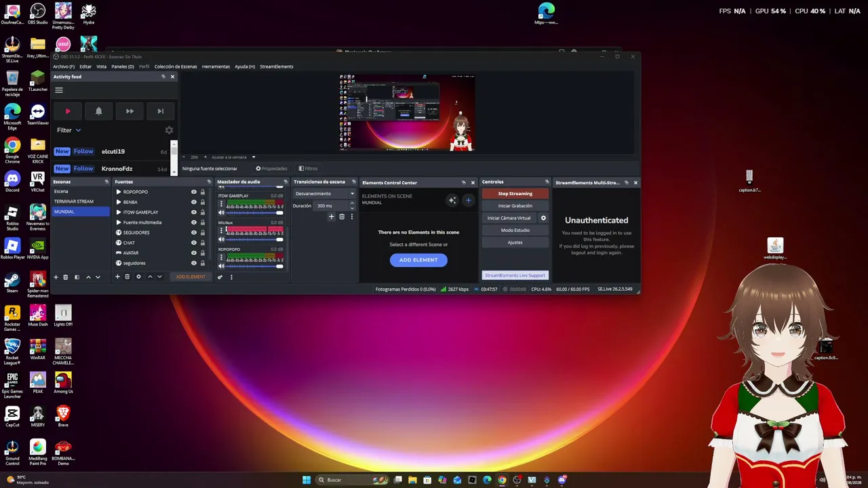Add a new source with plus icon

coord(117,277)
